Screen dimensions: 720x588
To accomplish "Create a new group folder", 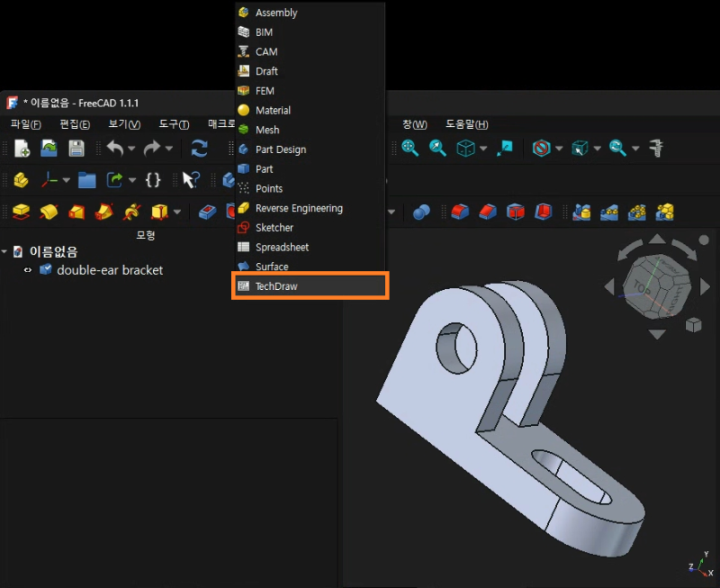I will [86, 180].
